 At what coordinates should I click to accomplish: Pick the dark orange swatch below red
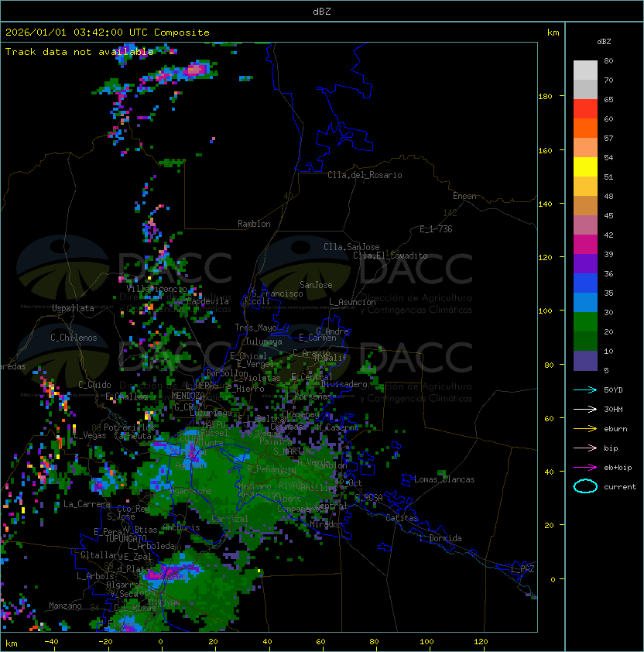coord(585,129)
